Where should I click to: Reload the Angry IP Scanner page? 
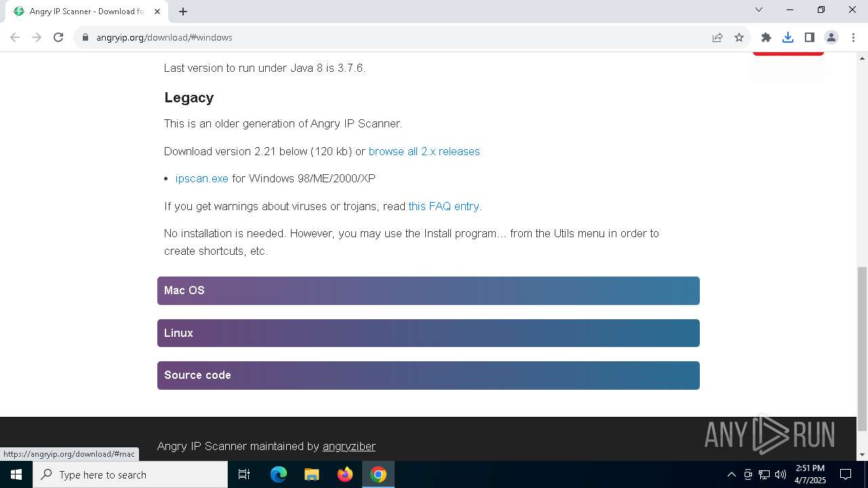(x=58, y=37)
